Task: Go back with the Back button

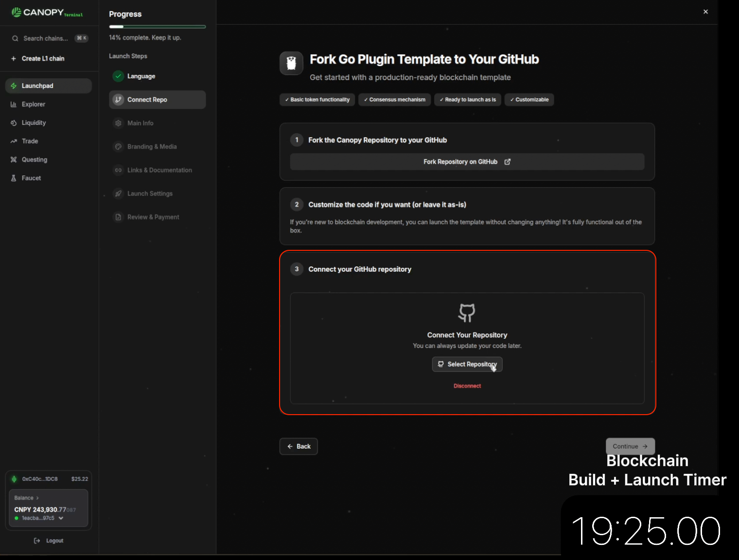Action: [299, 446]
